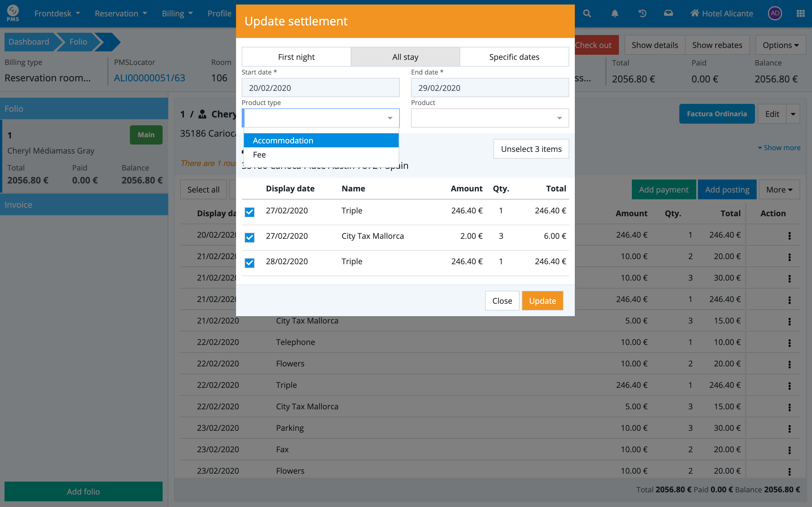Uncheck the City Tax Mallorca checkbox
This screenshot has height=507, width=812.
[x=249, y=237]
